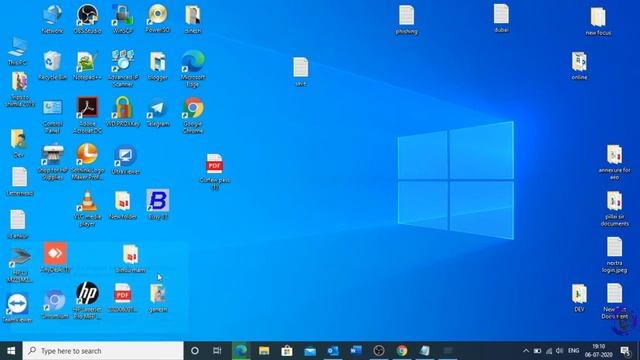Open the Recycle Bin

pyautogui.click(x=53, y=65)
